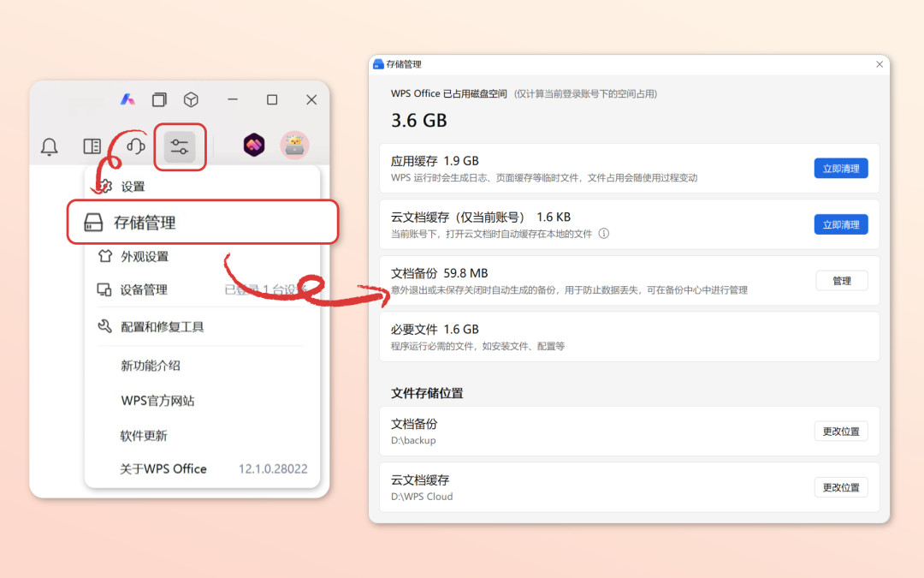This screenshot has width=924, height=578.
Task: Click the 3.6 GB total usage value
Action: [419, 121]
